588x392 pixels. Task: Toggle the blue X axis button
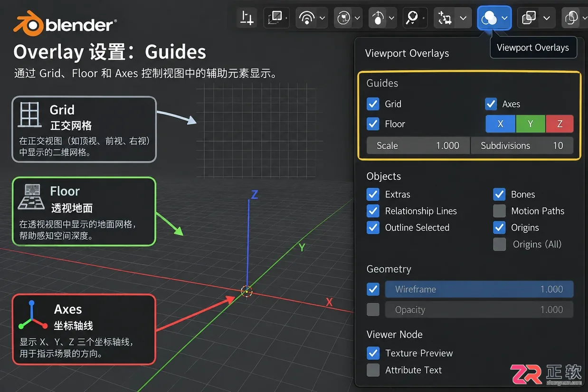click(500, 124)
